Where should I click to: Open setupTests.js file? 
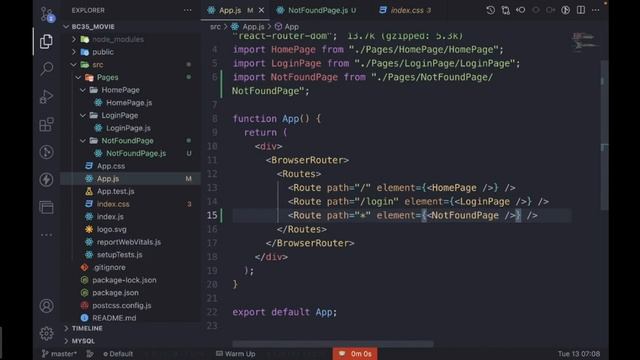119,254
